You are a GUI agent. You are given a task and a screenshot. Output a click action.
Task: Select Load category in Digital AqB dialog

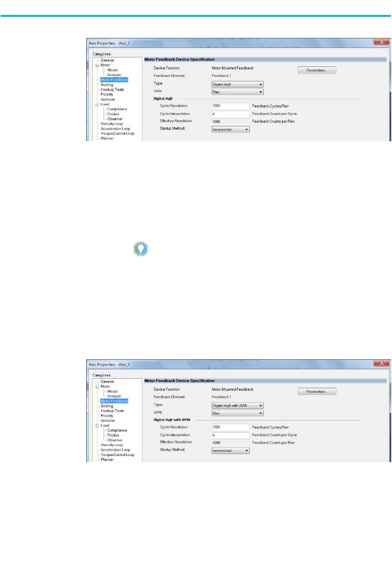[105, 104]
